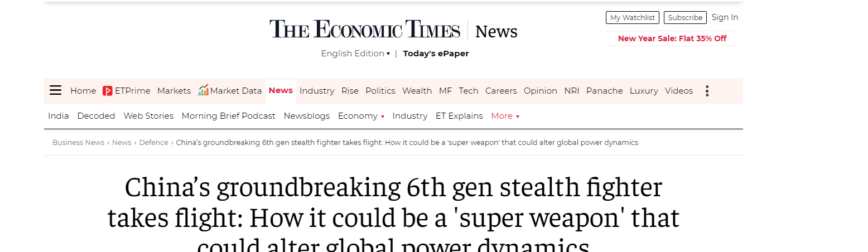Open the hamburger menu icon
868x252 pixels.
point(55,90)
